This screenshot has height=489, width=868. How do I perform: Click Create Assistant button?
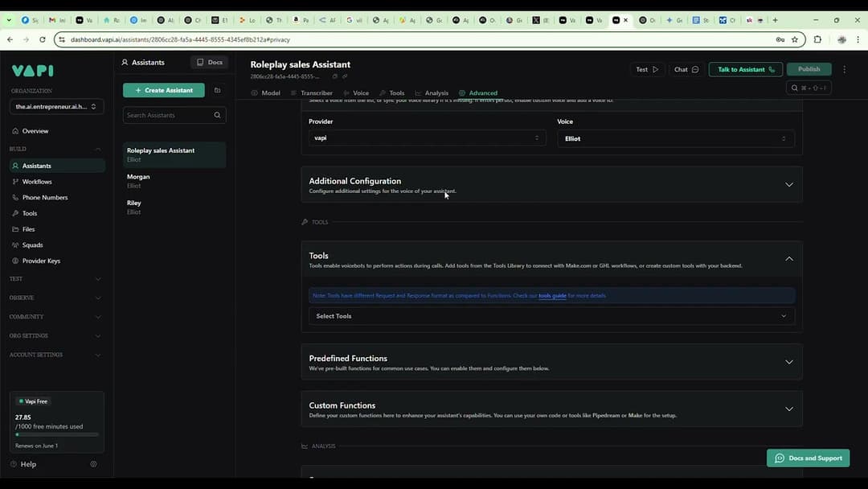coord(164,90)
